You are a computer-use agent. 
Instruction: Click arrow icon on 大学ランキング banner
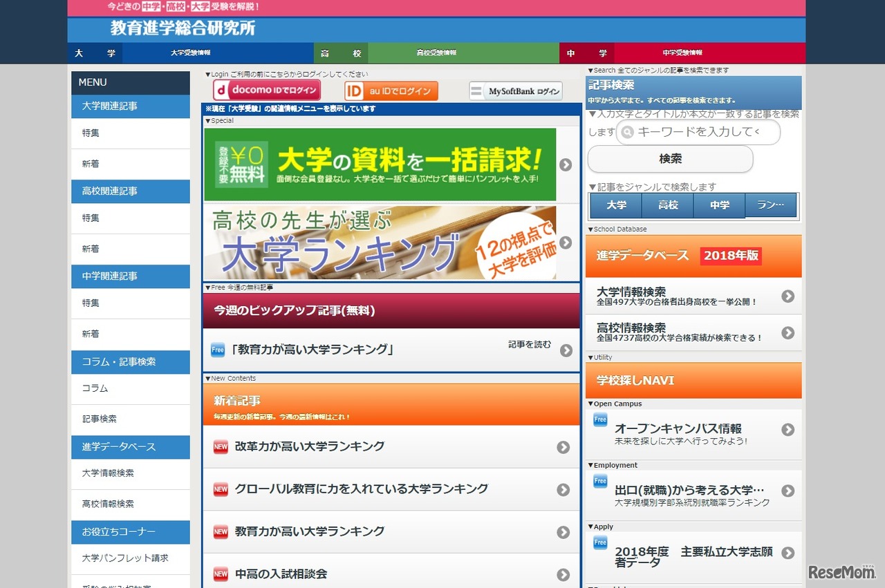click(566, 243)
